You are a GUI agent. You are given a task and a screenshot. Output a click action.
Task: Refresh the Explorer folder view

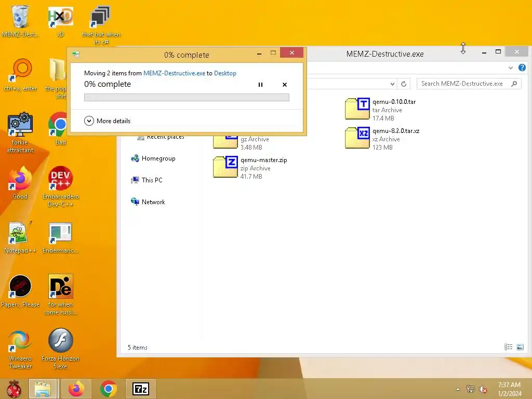404,84
